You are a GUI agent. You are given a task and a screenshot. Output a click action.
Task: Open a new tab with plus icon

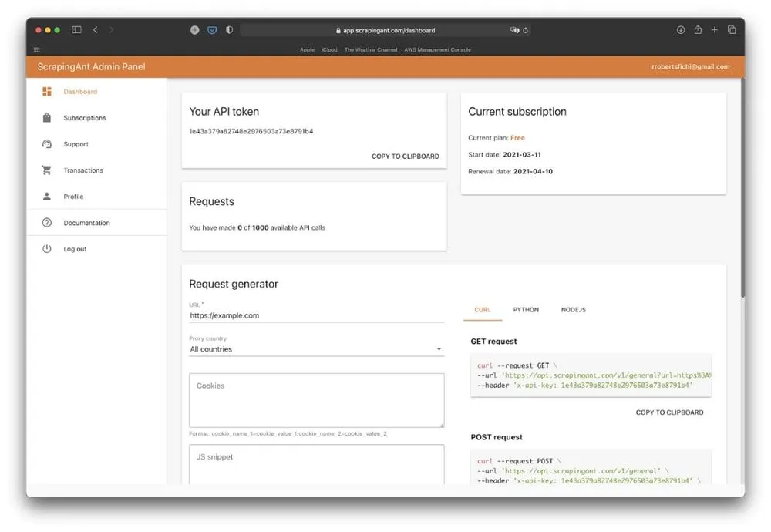point(715,30)
